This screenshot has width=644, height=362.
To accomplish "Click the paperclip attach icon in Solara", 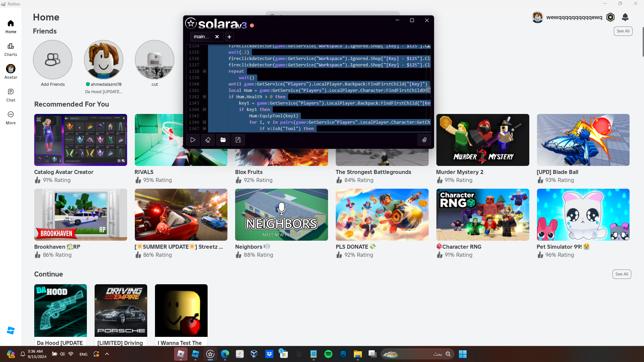I will pos(424,140).
